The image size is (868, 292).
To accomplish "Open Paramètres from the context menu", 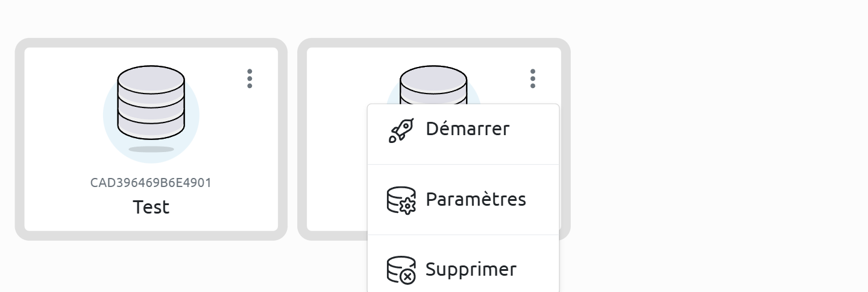I will [x=476, y=199].
